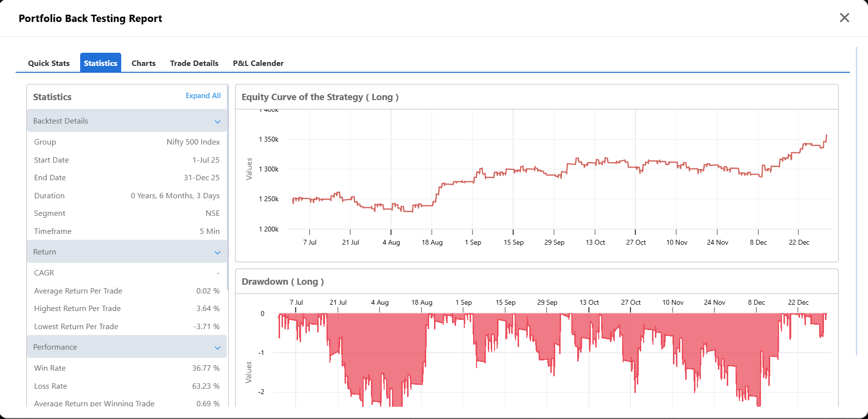Click the Equity Curve of the Strategy title
Screen dimensions: 868x419
(320, 97)
